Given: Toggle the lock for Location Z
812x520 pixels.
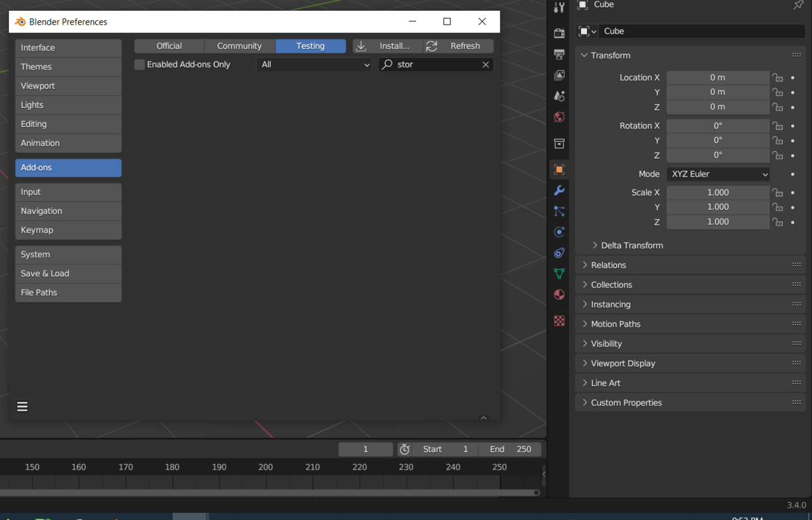Looking at the screenshot, I should 777,107.
